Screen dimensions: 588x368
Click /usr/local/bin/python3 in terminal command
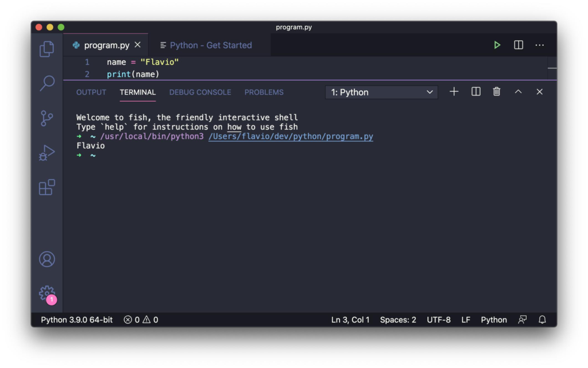click(152, 137)
